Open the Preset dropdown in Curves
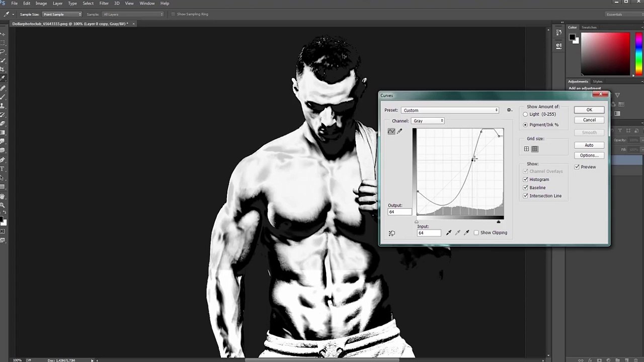The image size is (644, 362). click(450, 110)
